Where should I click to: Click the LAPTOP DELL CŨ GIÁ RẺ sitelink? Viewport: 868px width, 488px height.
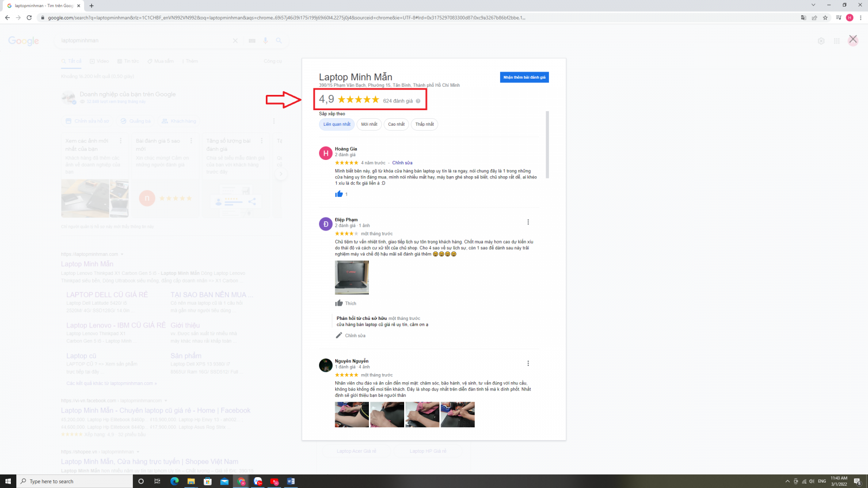[107, 294]
